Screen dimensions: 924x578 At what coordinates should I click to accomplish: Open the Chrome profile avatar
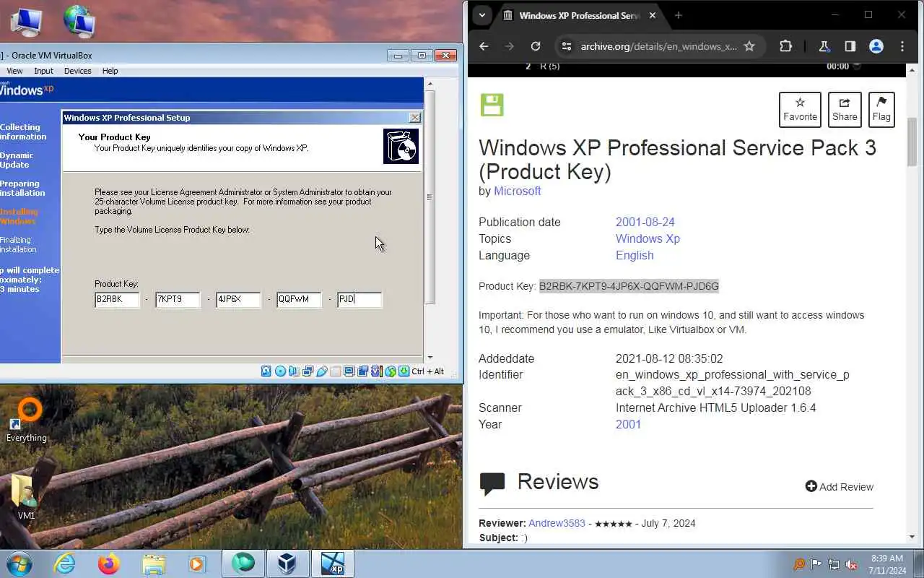[876, 46]
